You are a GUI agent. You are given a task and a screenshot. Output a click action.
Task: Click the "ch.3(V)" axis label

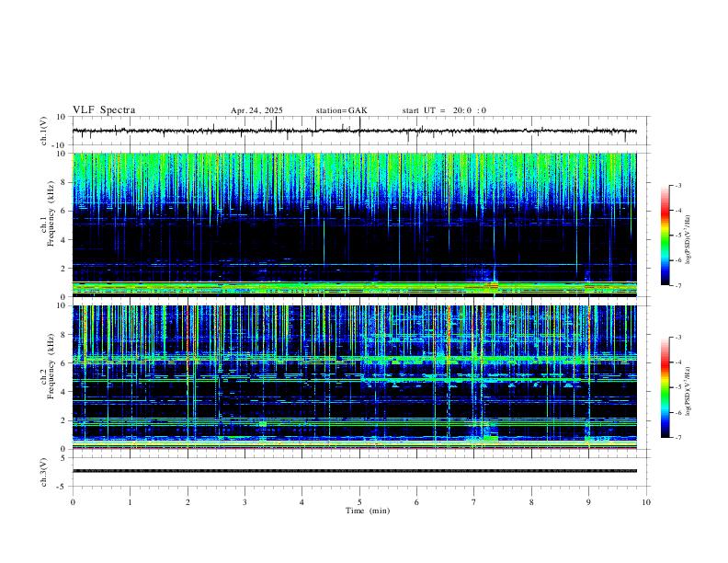(44, 472)
